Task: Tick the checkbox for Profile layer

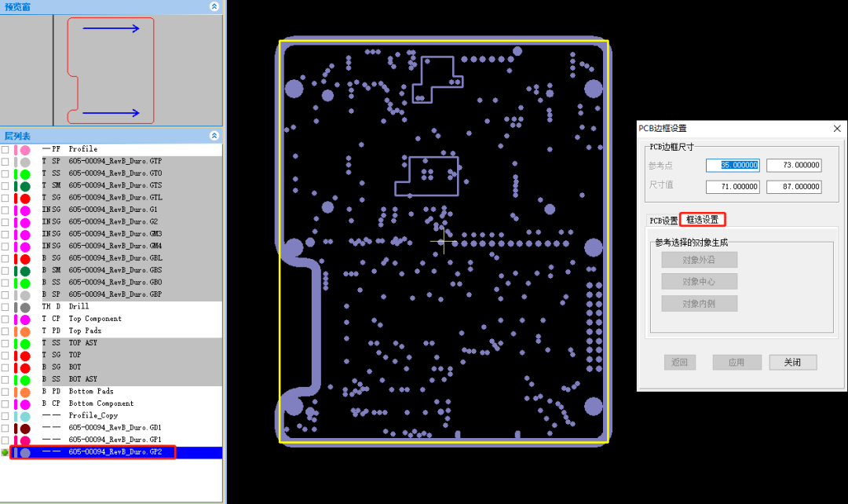Action: (5, 149)
